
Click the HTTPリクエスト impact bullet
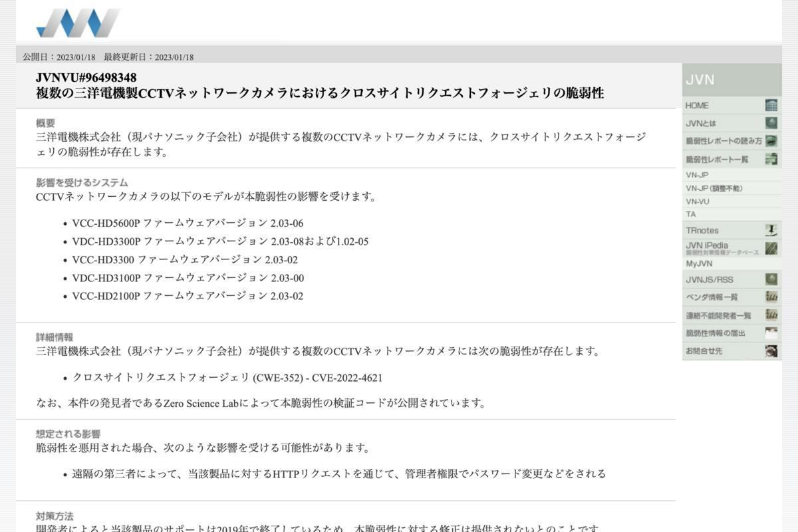click(x=339, y=474)
